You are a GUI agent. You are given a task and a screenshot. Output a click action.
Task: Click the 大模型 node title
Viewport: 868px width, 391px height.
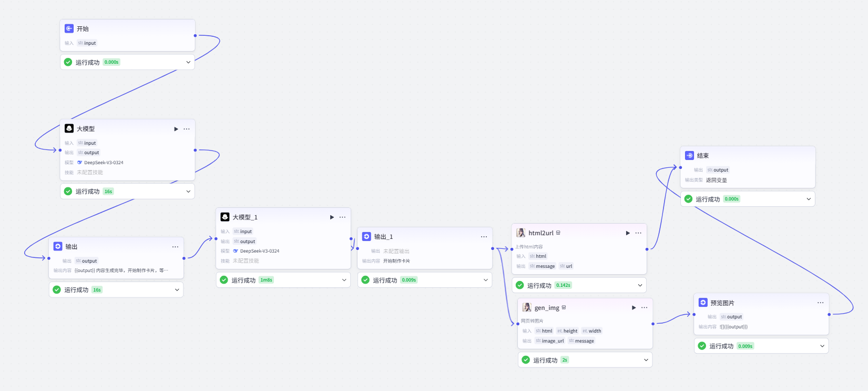86,129
